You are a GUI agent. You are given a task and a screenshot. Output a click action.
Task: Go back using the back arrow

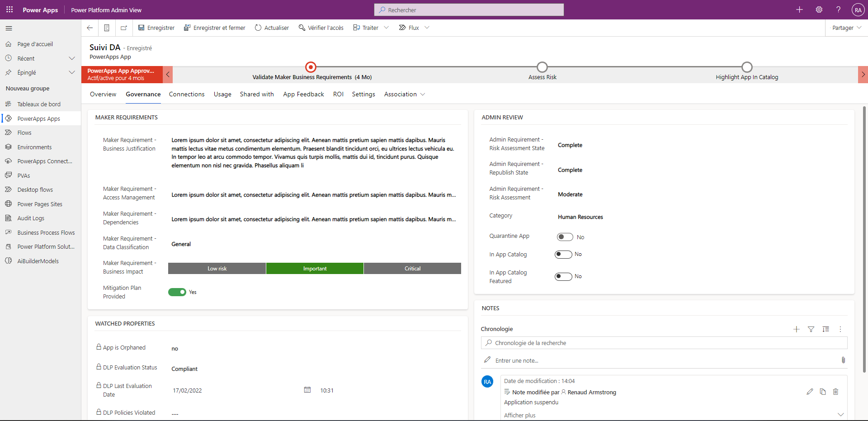coord(90,28)
